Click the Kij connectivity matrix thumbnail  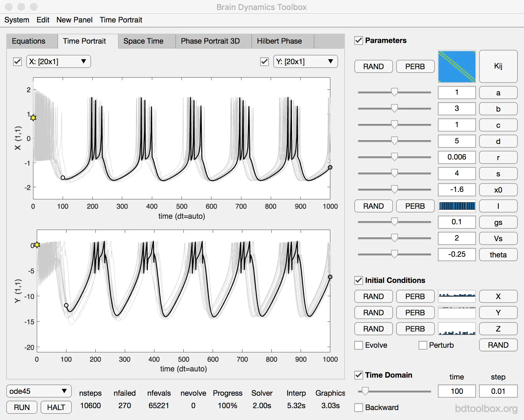(x=457, y=66)
